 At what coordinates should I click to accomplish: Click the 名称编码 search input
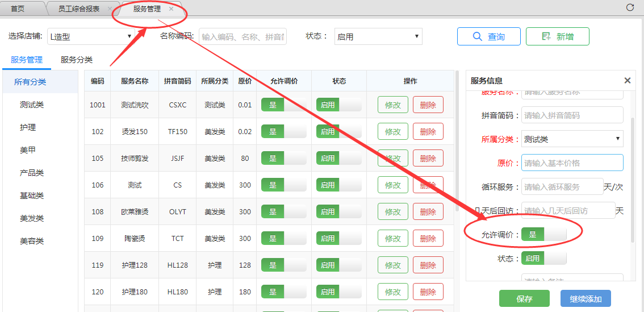point(242,36)
